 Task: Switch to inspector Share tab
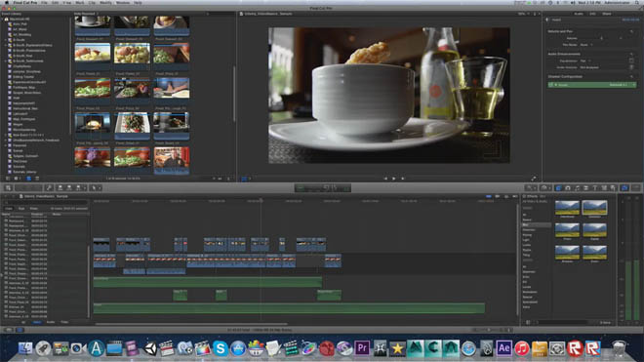click(607, 14)
